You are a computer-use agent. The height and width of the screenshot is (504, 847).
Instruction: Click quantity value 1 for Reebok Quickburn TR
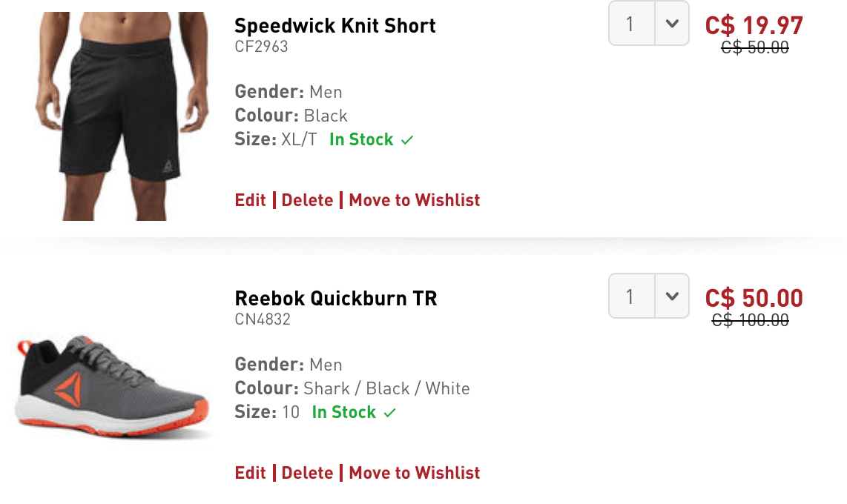click(631, 296)
